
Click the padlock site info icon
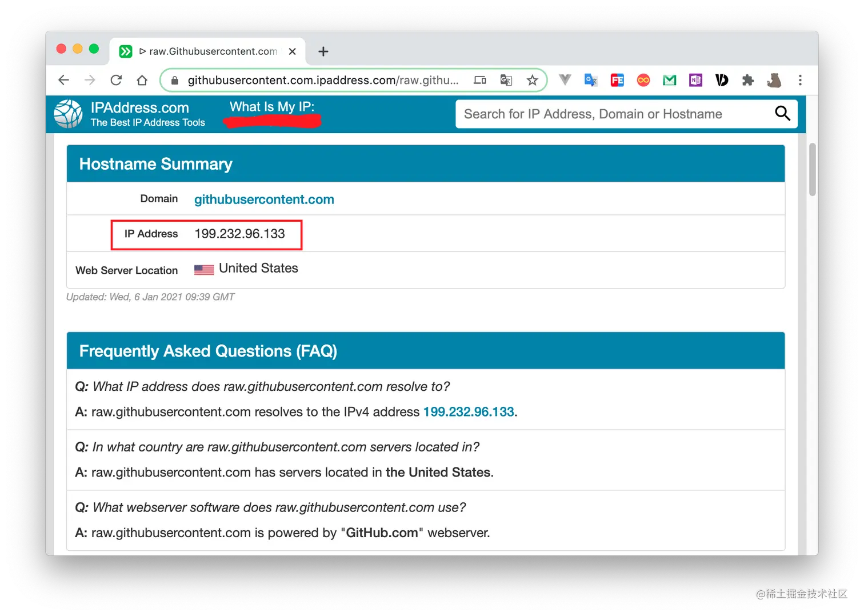175,81
